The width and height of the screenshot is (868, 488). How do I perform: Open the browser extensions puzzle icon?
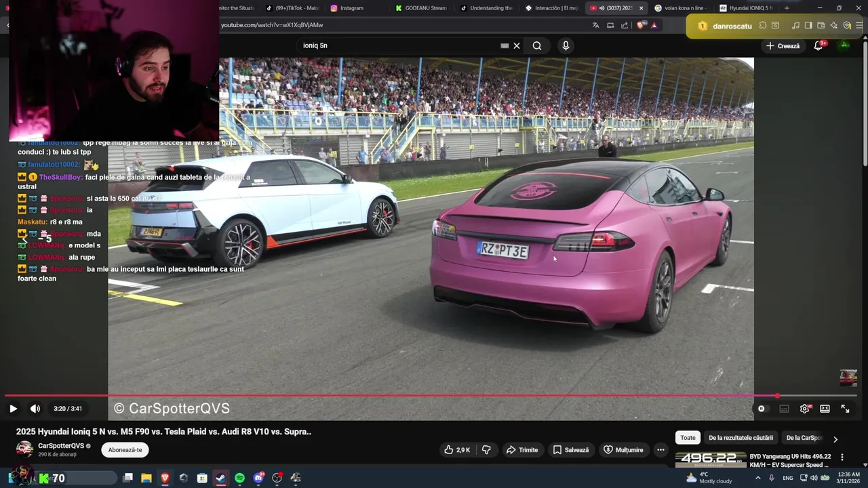tap(763, 26)
